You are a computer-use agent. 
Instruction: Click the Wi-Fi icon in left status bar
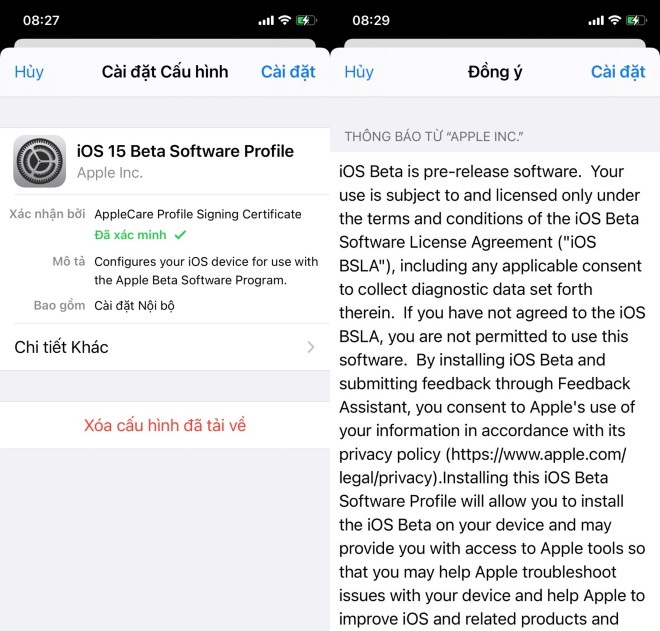coord(285,20)
